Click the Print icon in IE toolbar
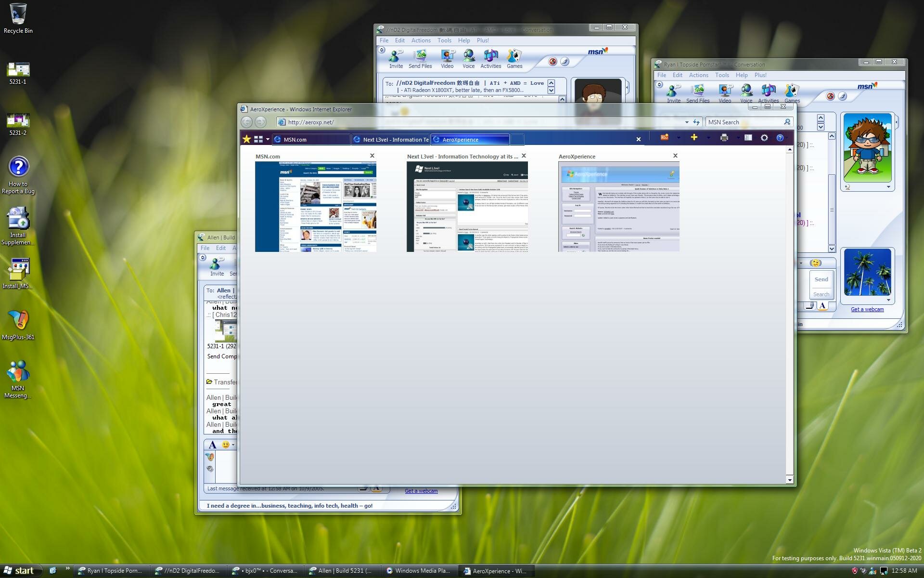 tap(724, 138)
